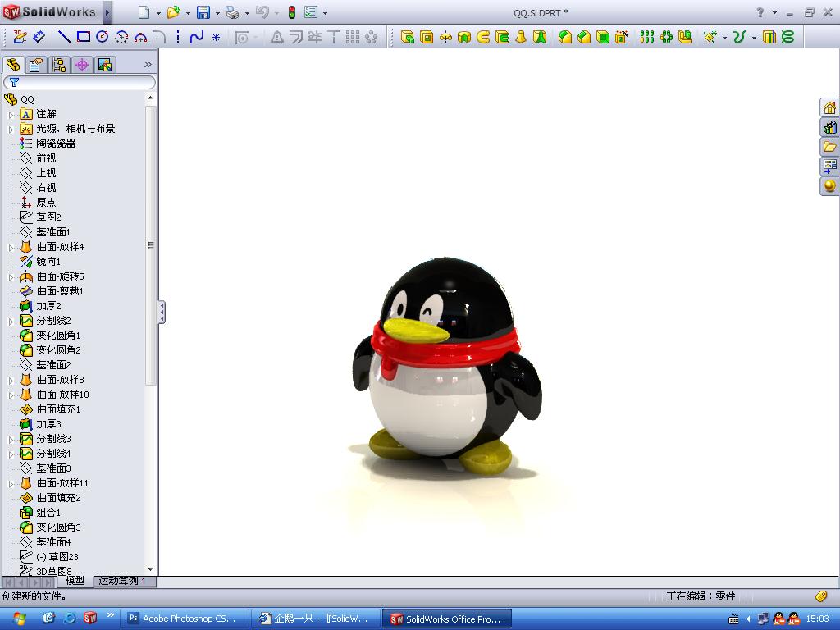Click the feature tree filter field
The width and height of the screenshot is (840, 630).
80,82
